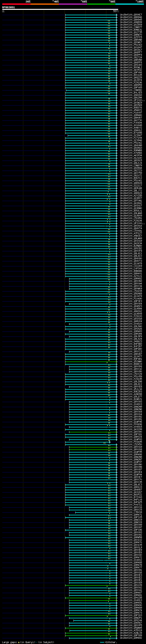
Task: Choose hit UniRef100_Q84MZ3
Action: 131,306
